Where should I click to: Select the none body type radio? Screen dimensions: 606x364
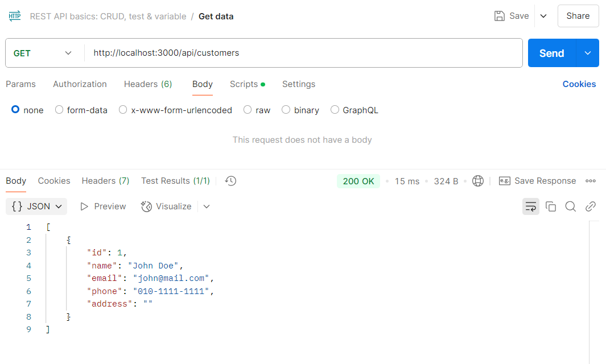tap(15, 110)
